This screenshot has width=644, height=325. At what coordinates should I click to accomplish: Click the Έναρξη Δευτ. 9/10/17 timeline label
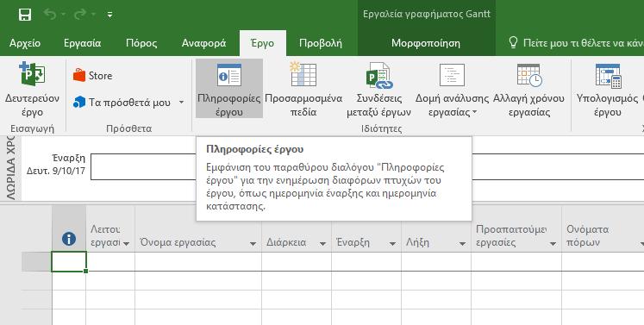pyautogui.click(x=56, y=164)
